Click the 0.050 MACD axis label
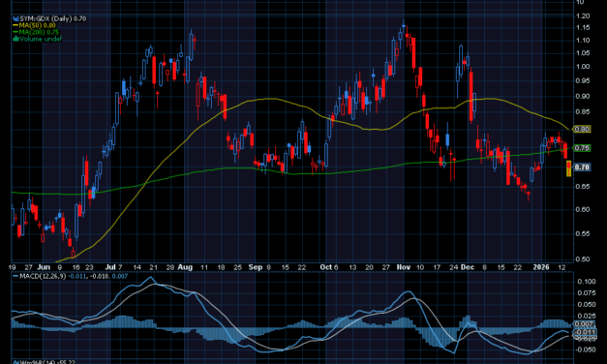This screenshot has width=607, height=364. click(587, 305)
